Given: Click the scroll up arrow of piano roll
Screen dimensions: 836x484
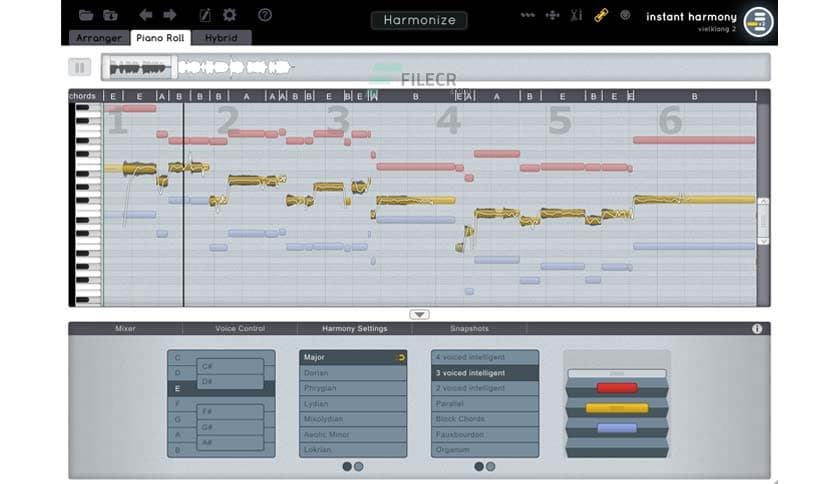Looking at the screenshot, I should click(x=763, y=201).
